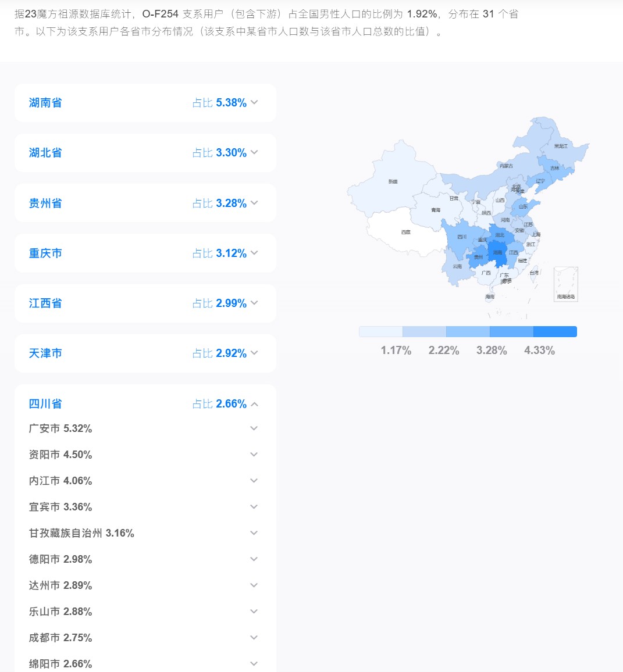Viewport: 623px width, 672px height.
Task: Click the 江西省 province name
Action: (x=45, y=303)
